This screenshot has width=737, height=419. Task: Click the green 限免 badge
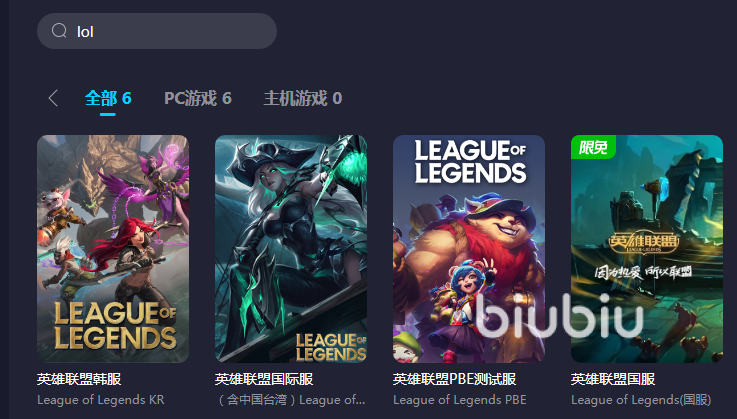click(593, 147)
